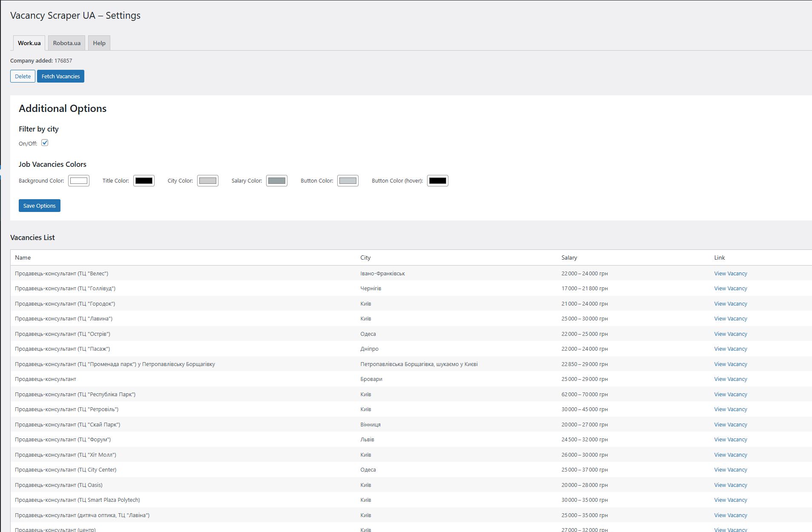Change the City Color swatch
This screenshot has width=812, height=532.
coord(208,181)
